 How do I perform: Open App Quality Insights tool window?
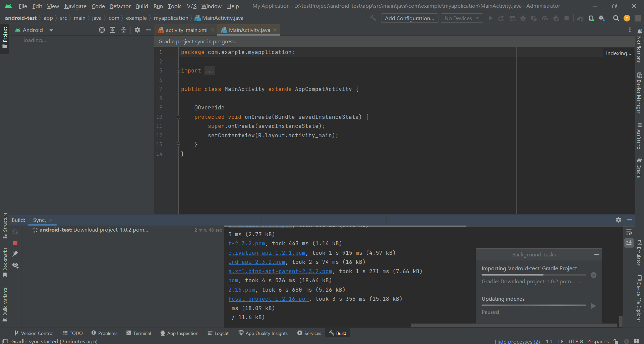coord(263,333)
